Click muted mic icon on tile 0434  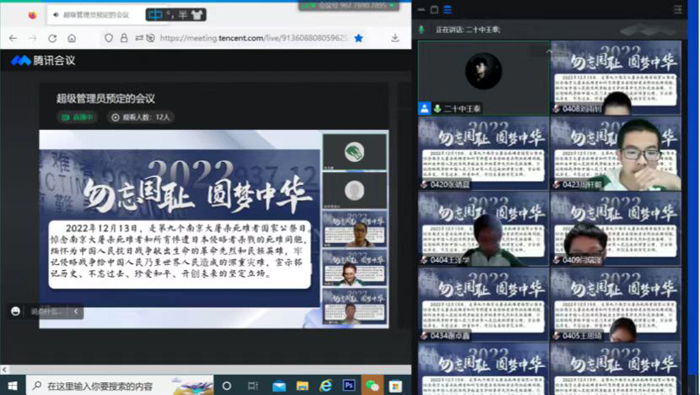(x=424, y=336)
